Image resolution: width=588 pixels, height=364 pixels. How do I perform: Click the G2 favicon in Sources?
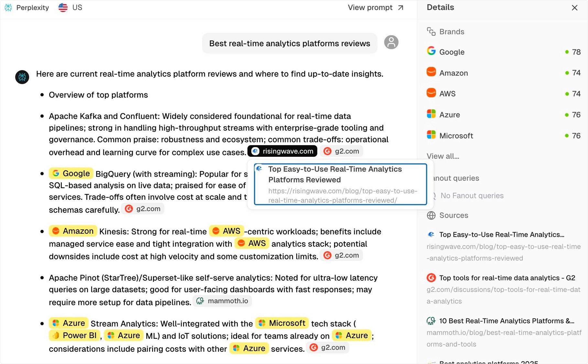(431, 277)
